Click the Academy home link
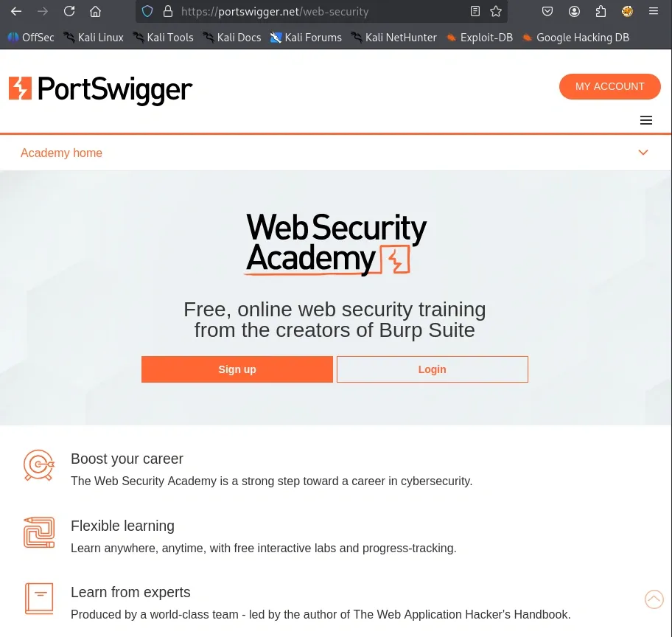672x637 pixels. point(61,153)
